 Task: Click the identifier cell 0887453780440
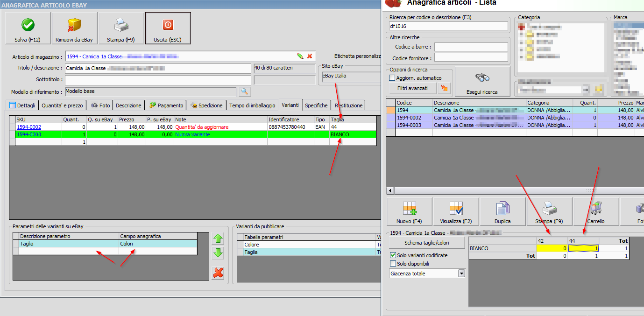290,127
